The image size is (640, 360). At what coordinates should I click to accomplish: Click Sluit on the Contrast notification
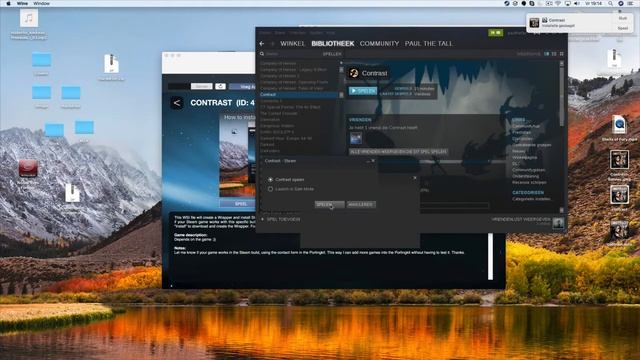622,18
